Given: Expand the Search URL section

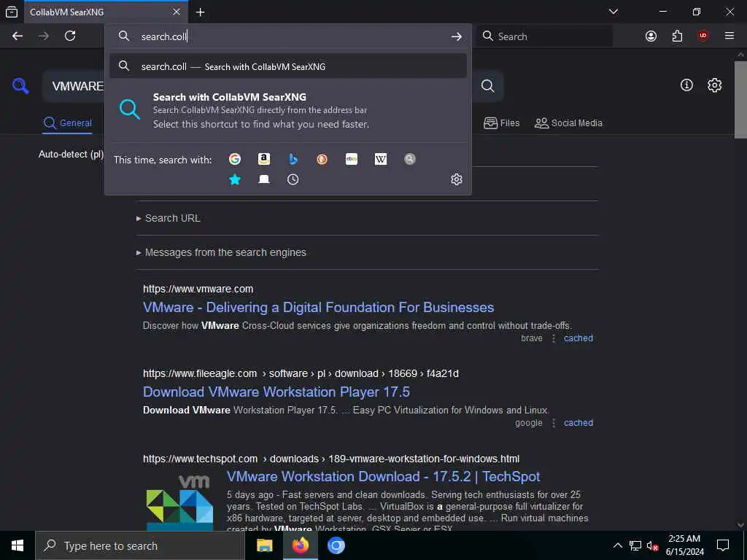Looking at the screenshot, I should pos(169,218).
